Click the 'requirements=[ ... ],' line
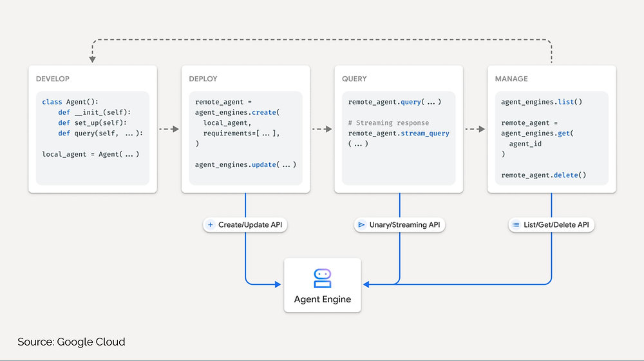The image size is (644, 361). pyautogui.click(x=241, y=133)
